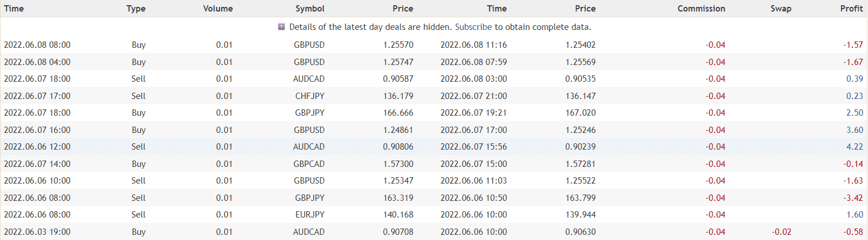Open the Subscribe link
The image size is (868, 240).
473,27
